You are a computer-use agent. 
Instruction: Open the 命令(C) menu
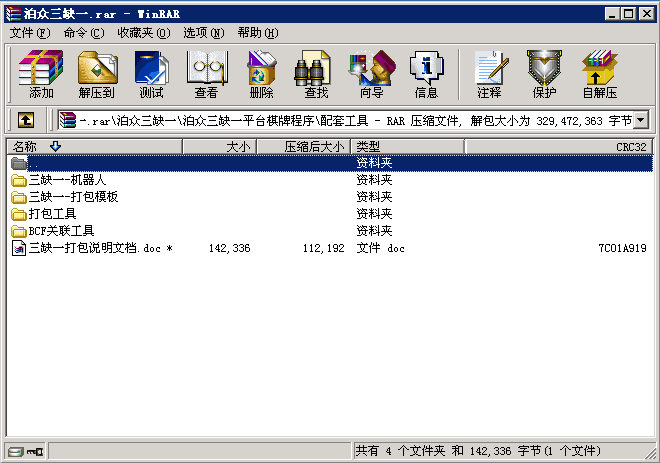point(84,33)
